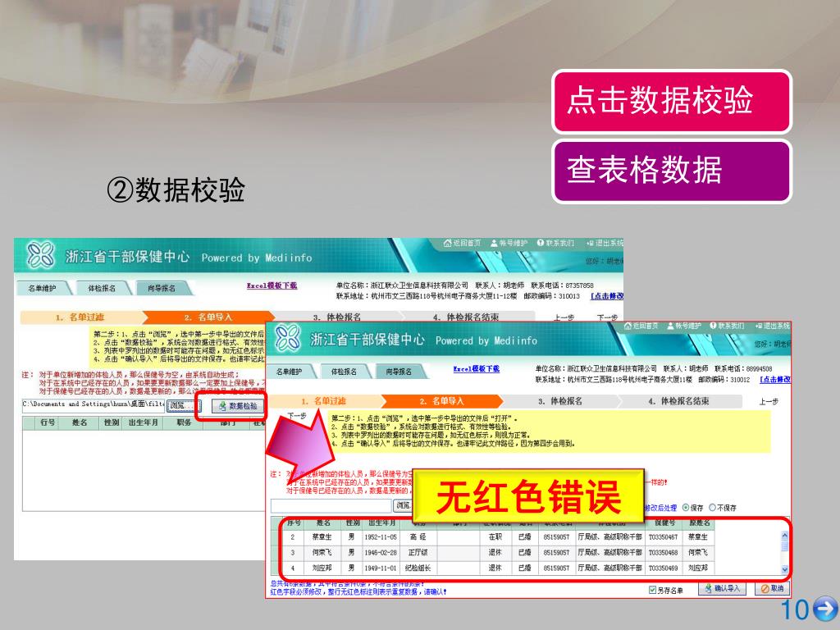This screenshot has height=630, width=840.
Task: Click birth date 1952-11-05
Action: 381,536
